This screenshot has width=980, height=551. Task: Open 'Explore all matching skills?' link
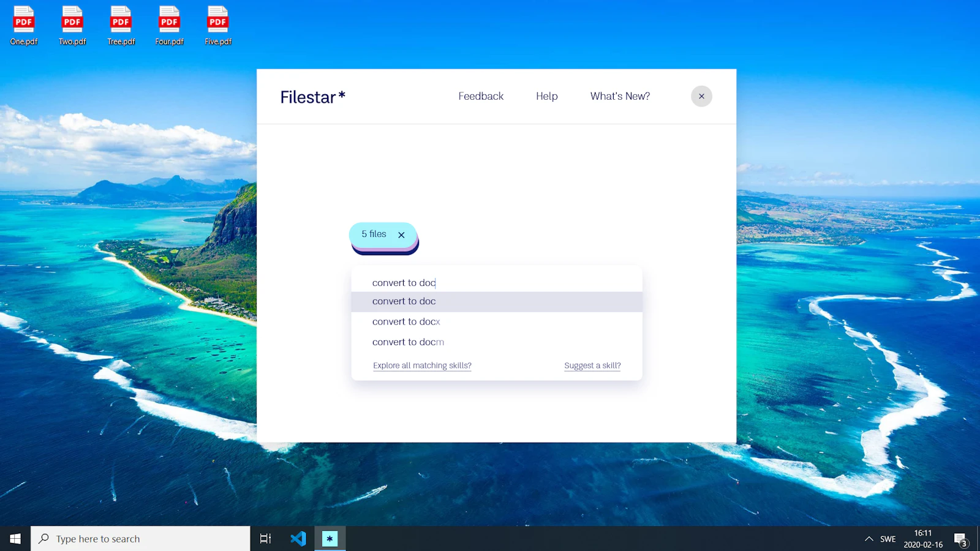pyautogui.click(x=422, y=365)
